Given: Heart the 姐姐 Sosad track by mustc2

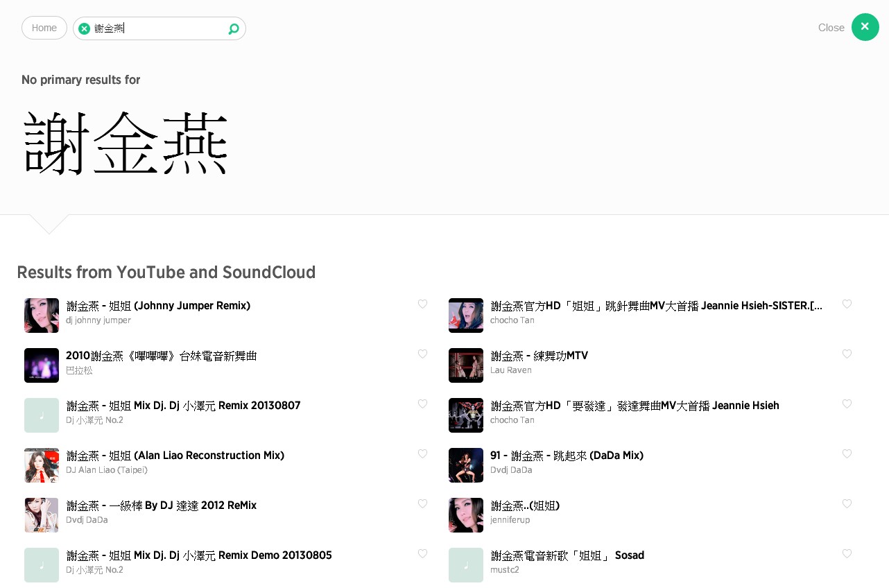Looking at the screenshot, I should pos(847,554).
